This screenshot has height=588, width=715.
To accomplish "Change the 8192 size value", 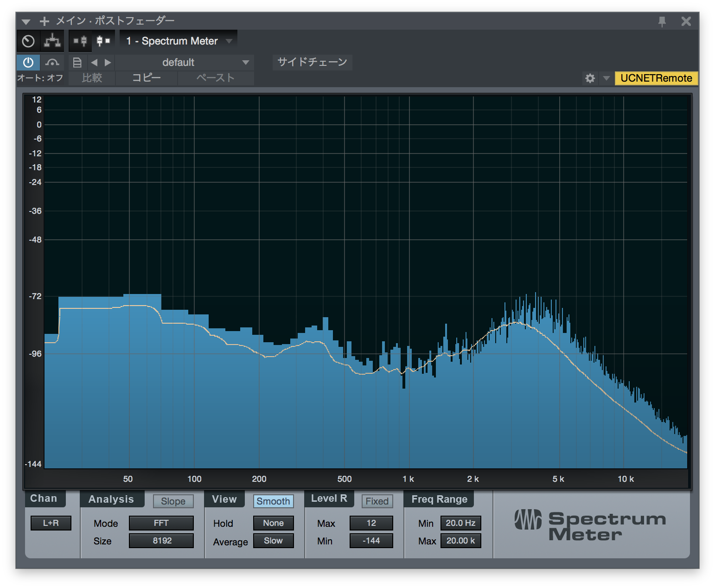I will click(x=161, y=541).
